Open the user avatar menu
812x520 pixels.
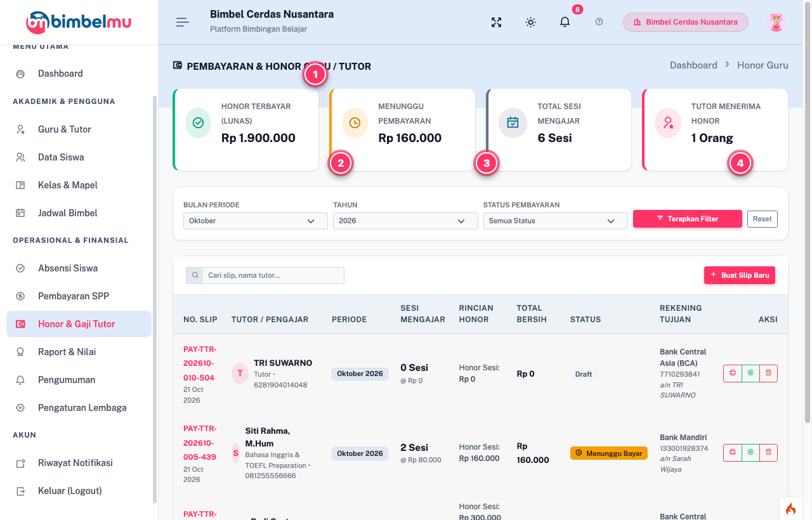[x=776, y=22]
